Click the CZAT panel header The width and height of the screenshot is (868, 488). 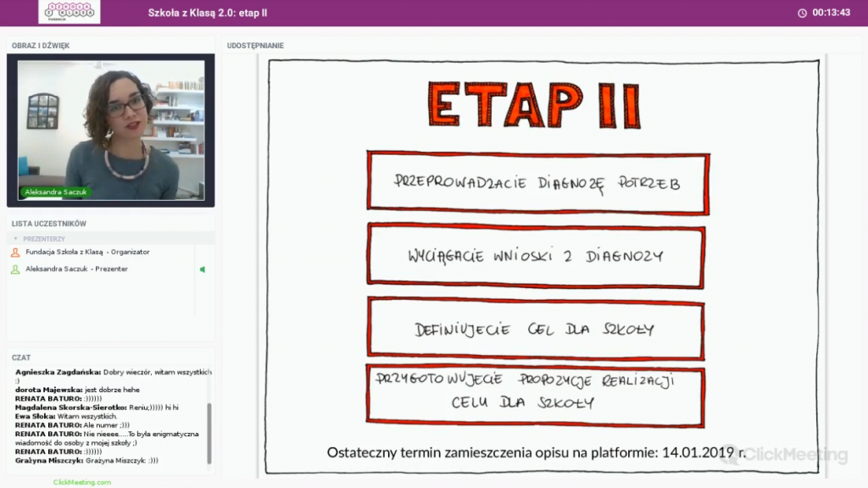(21, 358)
